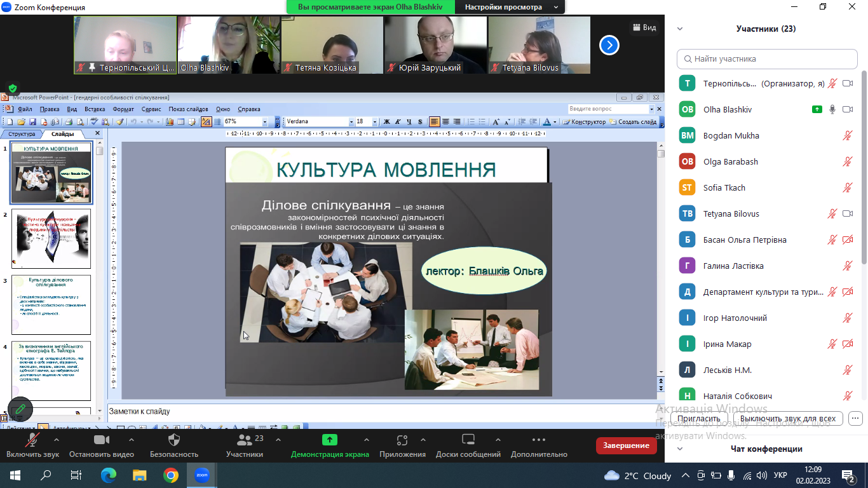Toggle Olha Blashkiv camera icon in participant list
868x488 pixels.
tap(848, 109)
